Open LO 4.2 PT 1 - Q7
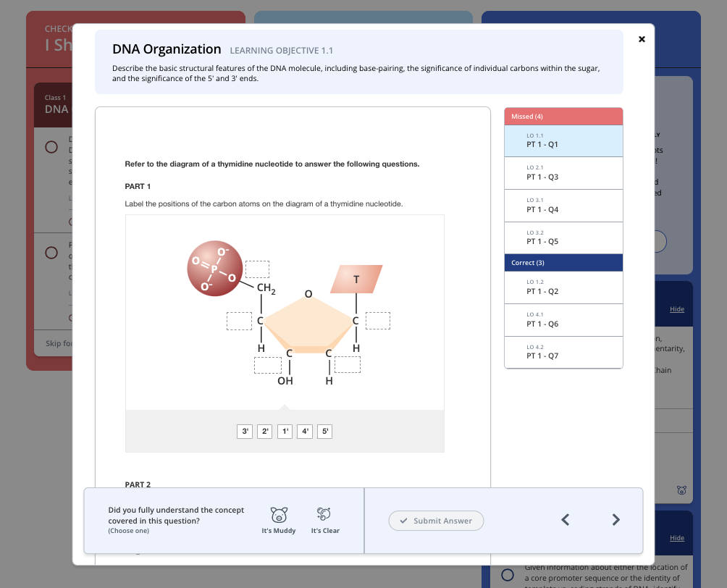 tap(563, 353)
